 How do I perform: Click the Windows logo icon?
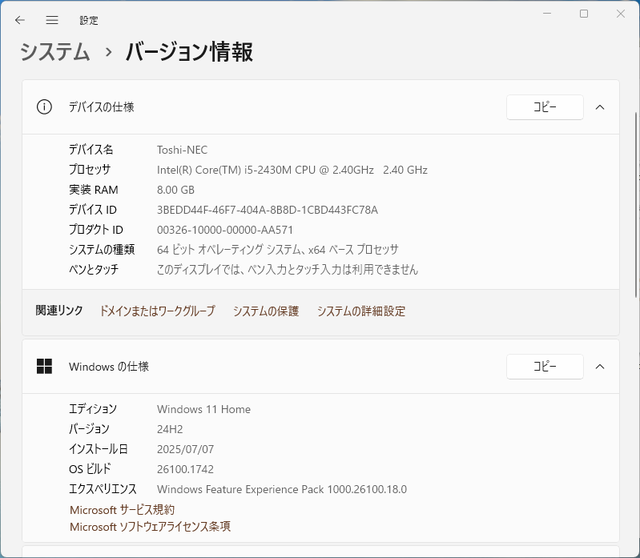pos(44,366)
